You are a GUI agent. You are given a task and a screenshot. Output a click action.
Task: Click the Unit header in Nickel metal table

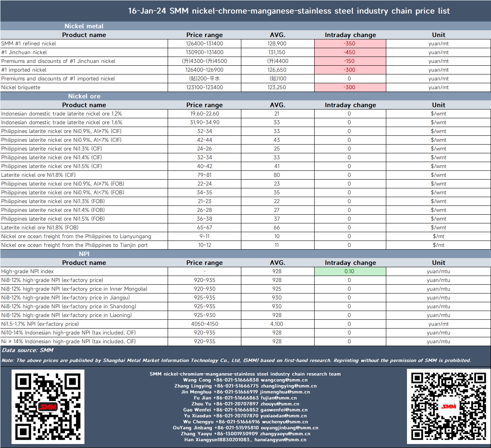(438, 35)
